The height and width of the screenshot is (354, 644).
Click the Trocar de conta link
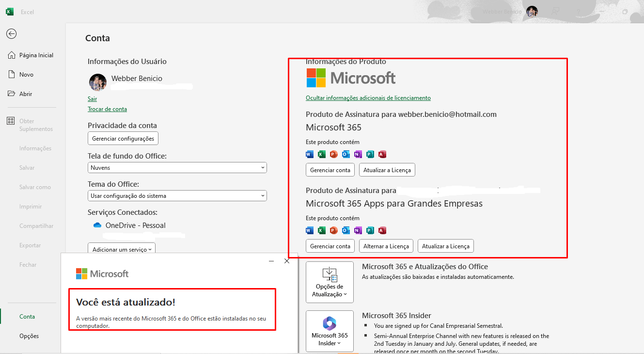(107, 109)
